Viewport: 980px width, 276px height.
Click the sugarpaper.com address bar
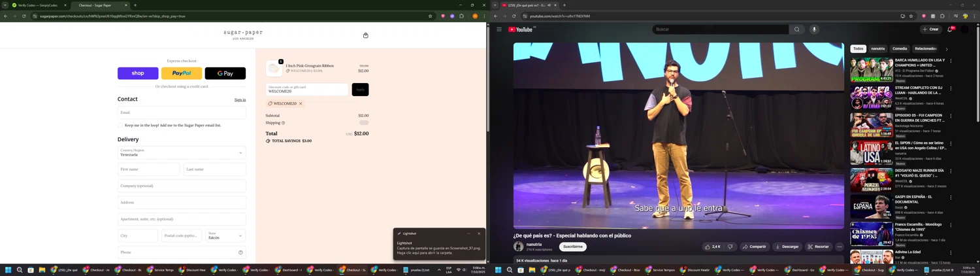click(x=229, y=16)
